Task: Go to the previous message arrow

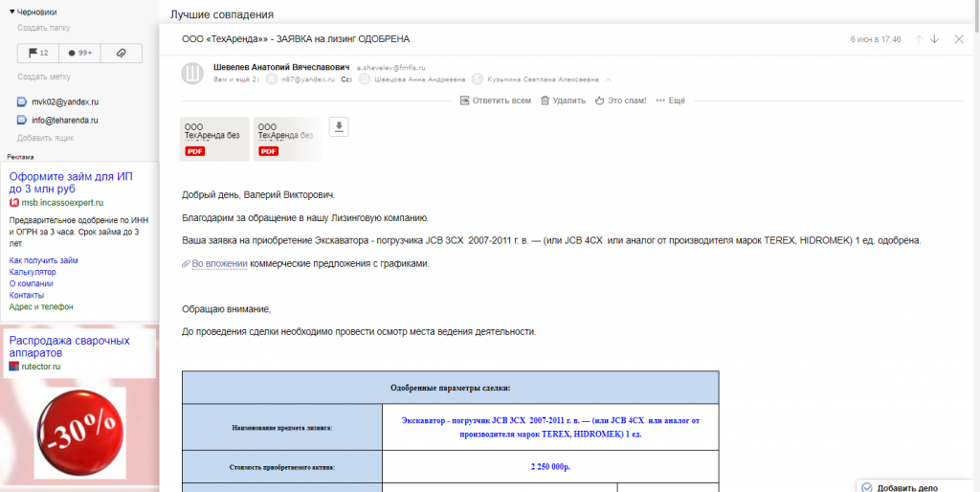Action: pos(919,38)
